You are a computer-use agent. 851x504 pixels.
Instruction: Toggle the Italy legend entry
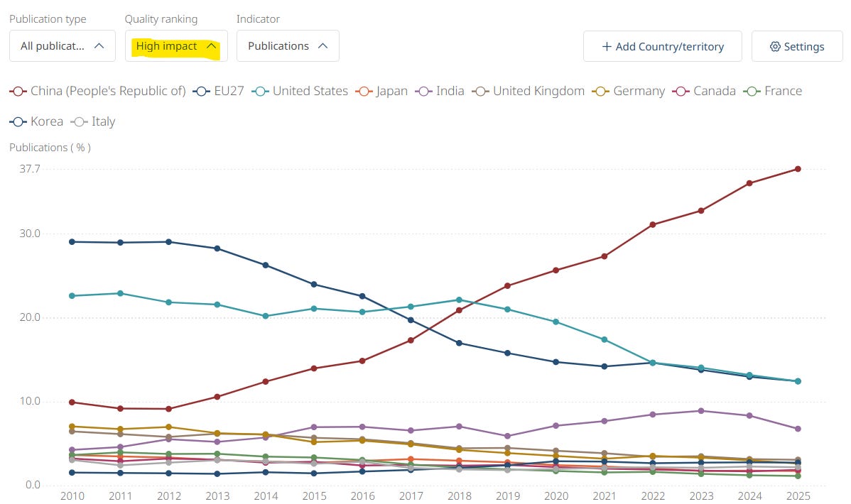click(93, 121)
